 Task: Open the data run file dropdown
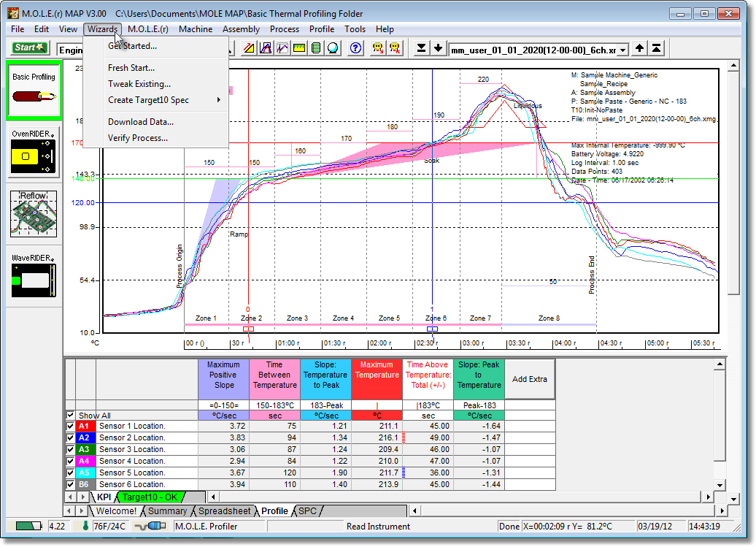pos(623,50)
